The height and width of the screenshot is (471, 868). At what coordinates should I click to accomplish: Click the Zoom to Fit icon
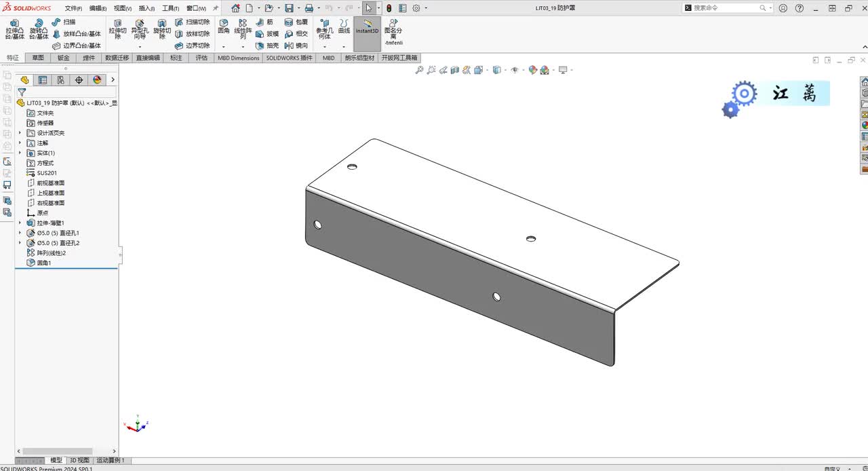point(419,70)
